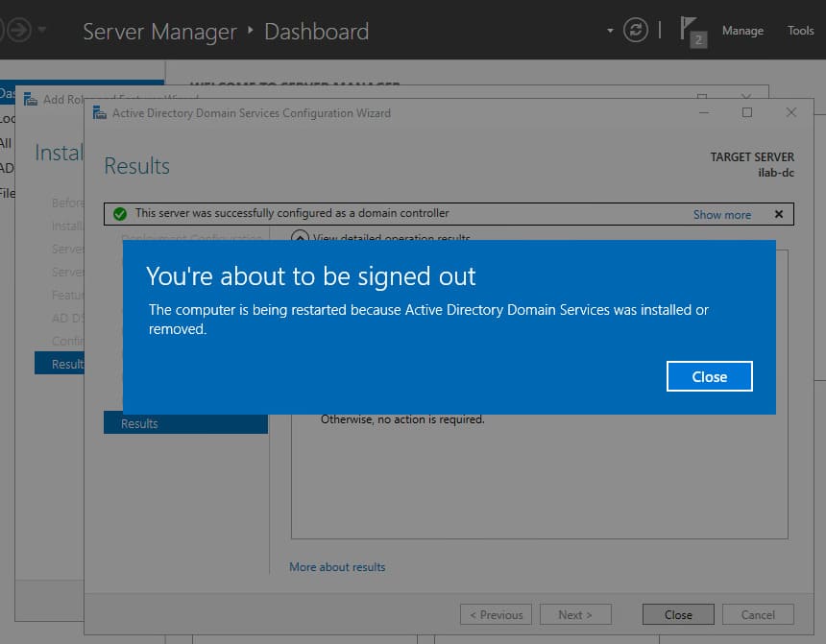This screenshot has width=826, height=644.
Task: Click the AD DS wizard title bar icon
Action: click(100, 113)
